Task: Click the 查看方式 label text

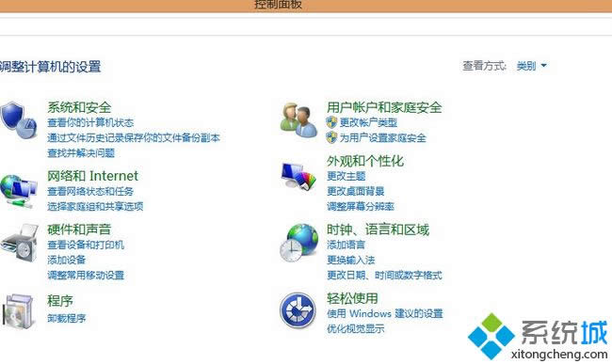Action: tap(484, 66)
